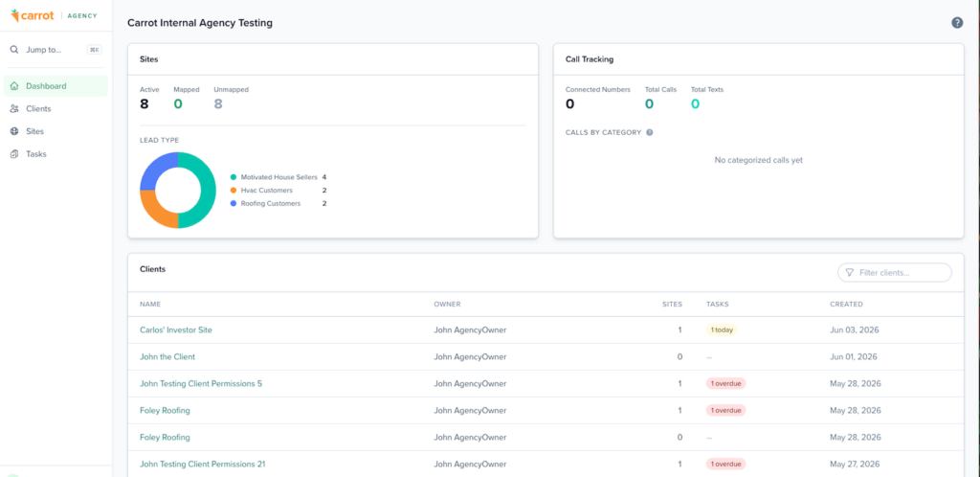Click the Motivated House Sellers legend label
980x477 pixels.
coord(278,177)
